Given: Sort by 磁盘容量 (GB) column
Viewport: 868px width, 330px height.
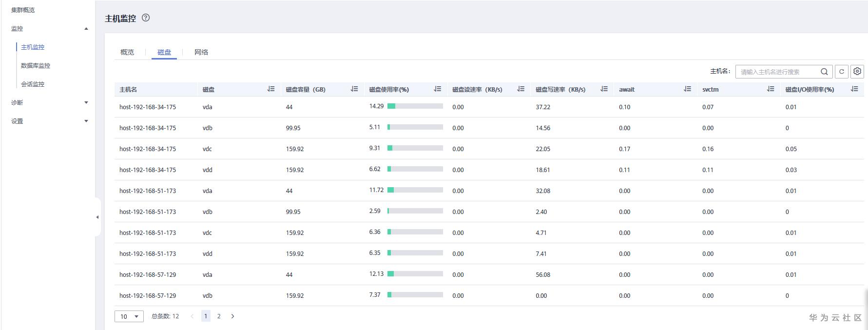Looking at the screenshot, I should [x=354, y=89].
